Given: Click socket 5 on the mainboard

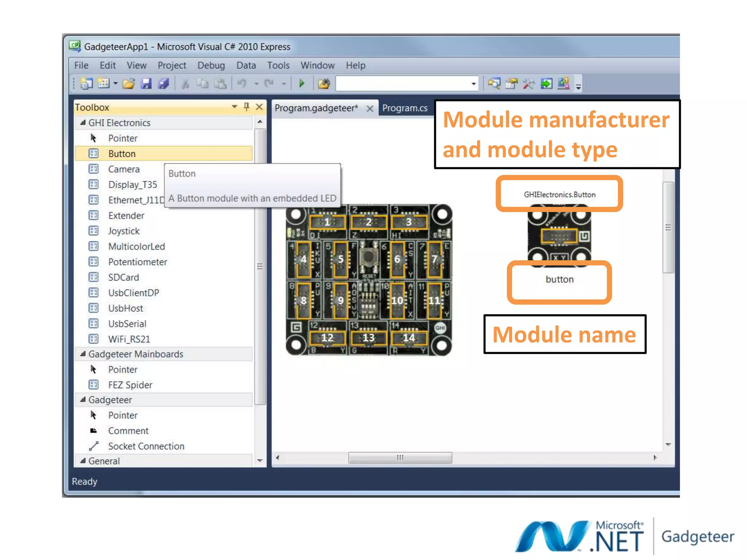Looking at the screenshot, I should [341, 259].
